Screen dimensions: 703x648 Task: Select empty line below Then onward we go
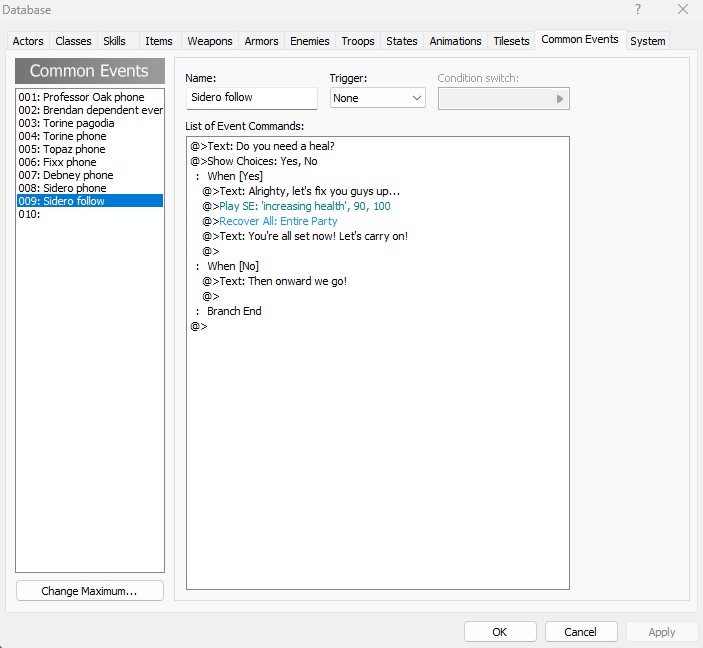378,296
